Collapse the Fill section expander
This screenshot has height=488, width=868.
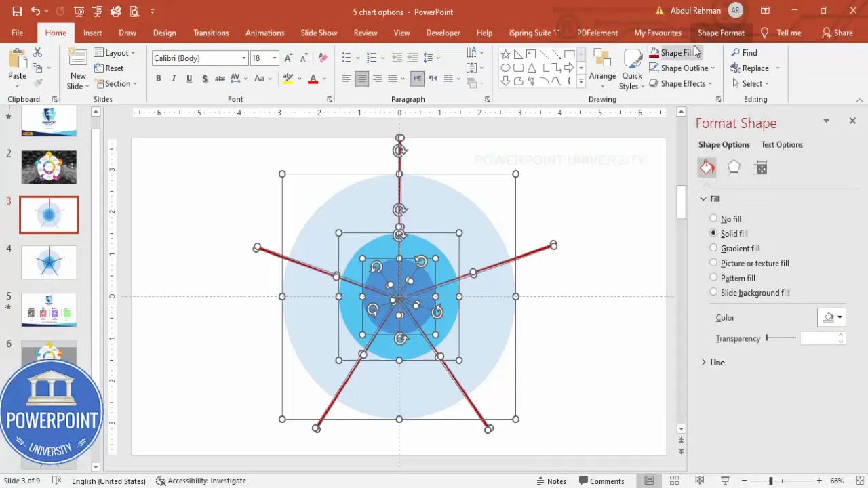click(704, 199)
